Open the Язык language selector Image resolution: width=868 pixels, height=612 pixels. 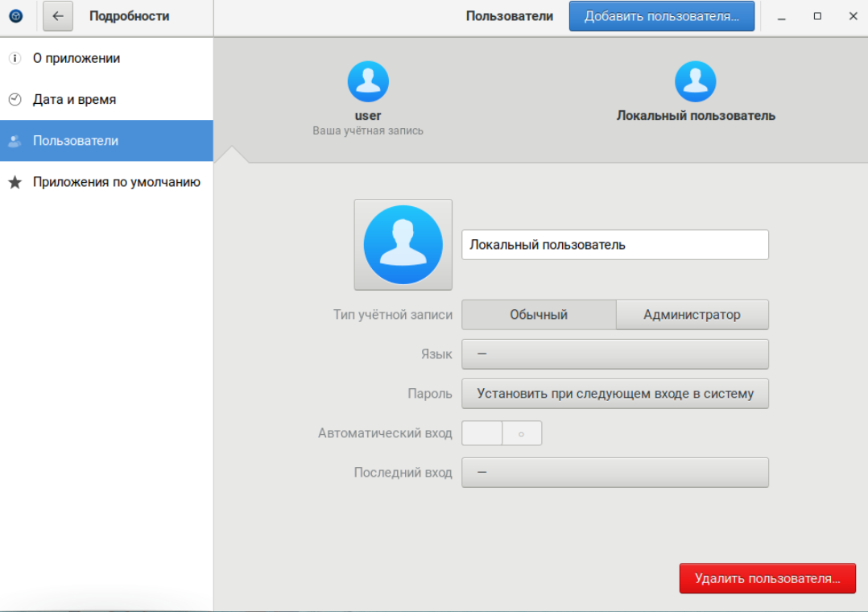point(614,354)
